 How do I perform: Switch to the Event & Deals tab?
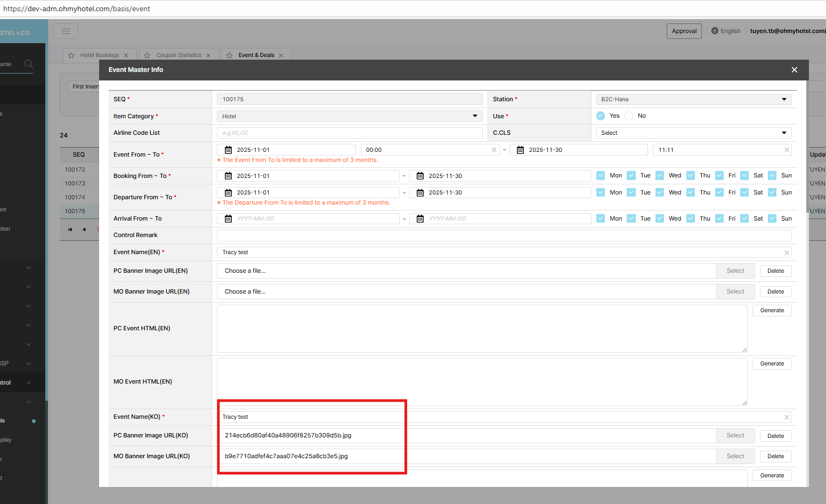point(256,55)
